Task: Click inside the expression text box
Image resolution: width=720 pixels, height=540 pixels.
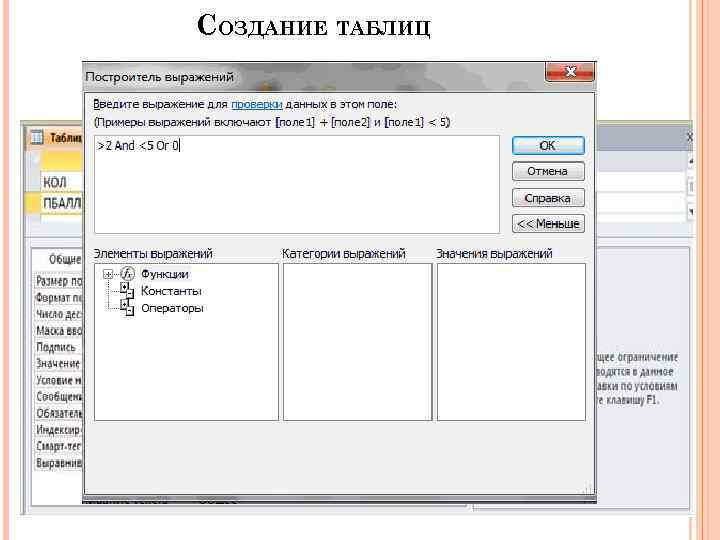Action: coord(297,184)
